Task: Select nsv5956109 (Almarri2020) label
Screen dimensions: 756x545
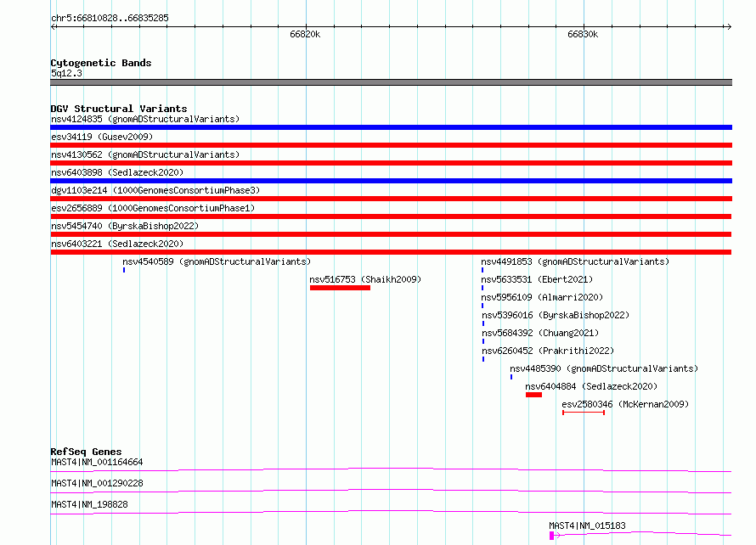Action: click(543, 297)
